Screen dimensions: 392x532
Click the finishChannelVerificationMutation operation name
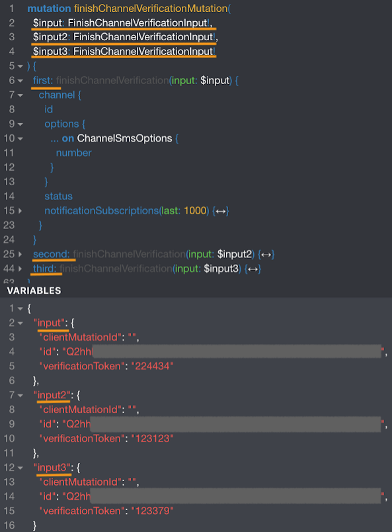tap(151, 9)
